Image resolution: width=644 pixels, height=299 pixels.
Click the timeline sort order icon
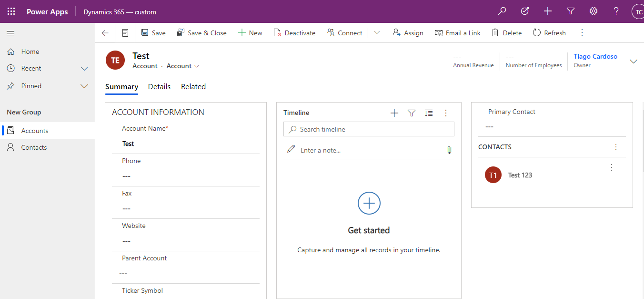429,113
